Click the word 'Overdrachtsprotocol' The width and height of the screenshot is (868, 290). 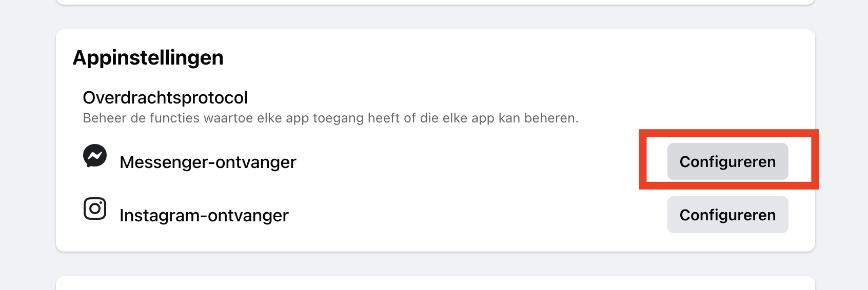[165, 97]
